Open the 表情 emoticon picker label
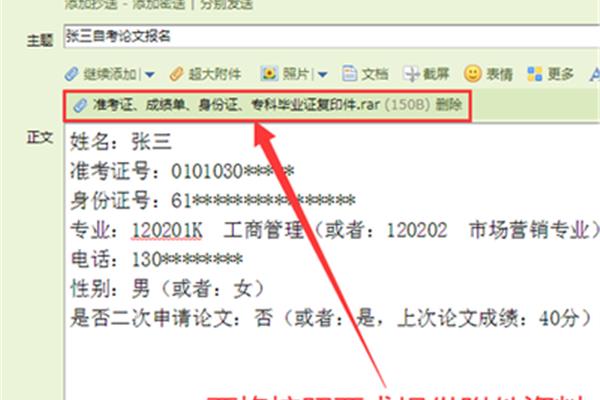Image resolution: width=600 pixels, height=400 pixels. point(499,74)
